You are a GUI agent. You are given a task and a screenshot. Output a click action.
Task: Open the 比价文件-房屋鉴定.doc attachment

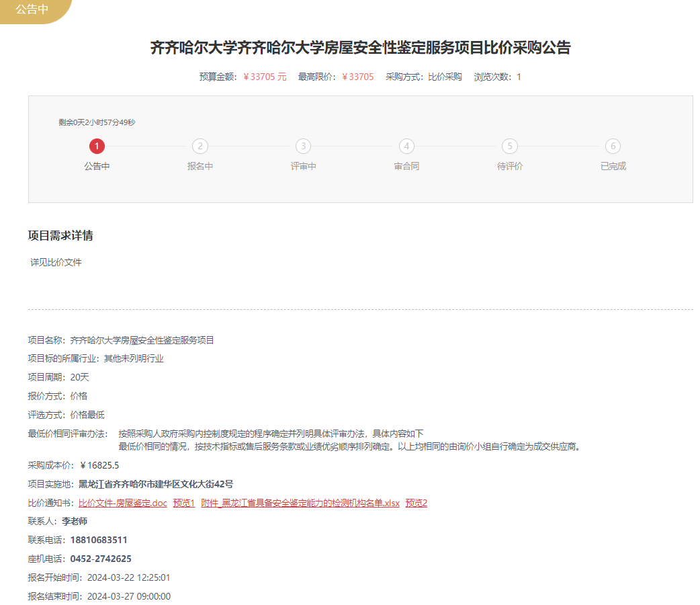[x=122, y=503]
